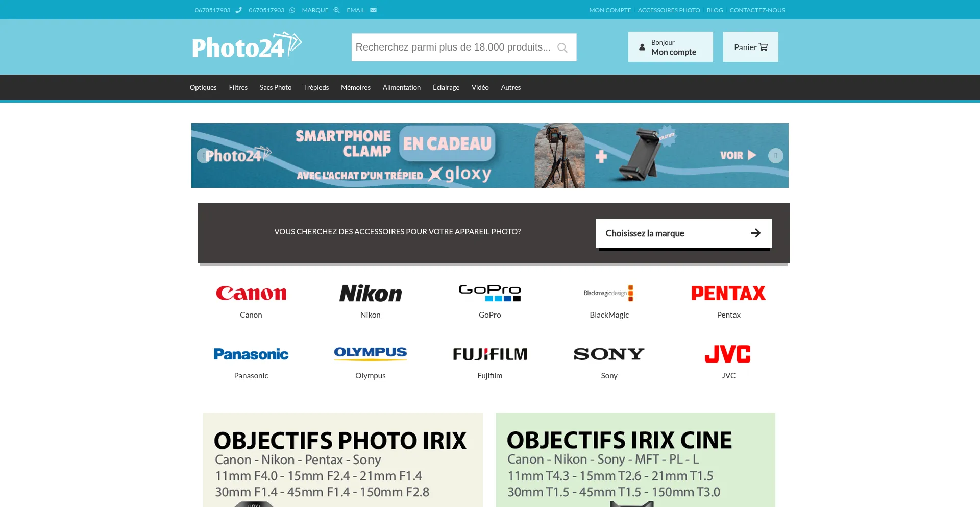Click the WhatsApp icon in top bar
This screenshot has height=507, width=980.
(292, 10)
